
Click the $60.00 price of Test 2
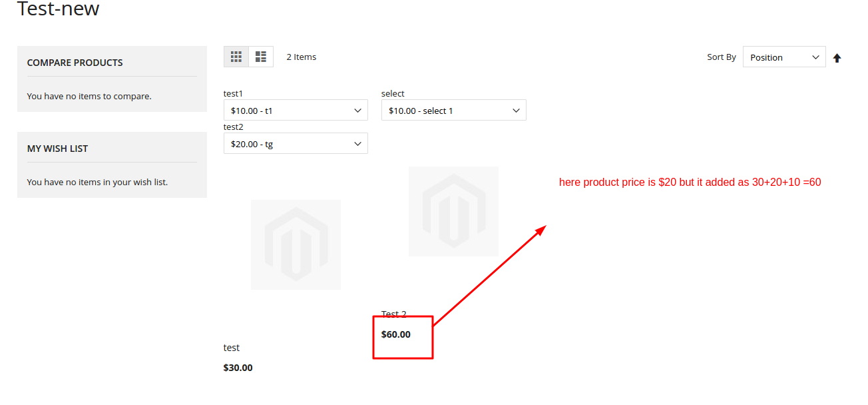tap(395, 334)
